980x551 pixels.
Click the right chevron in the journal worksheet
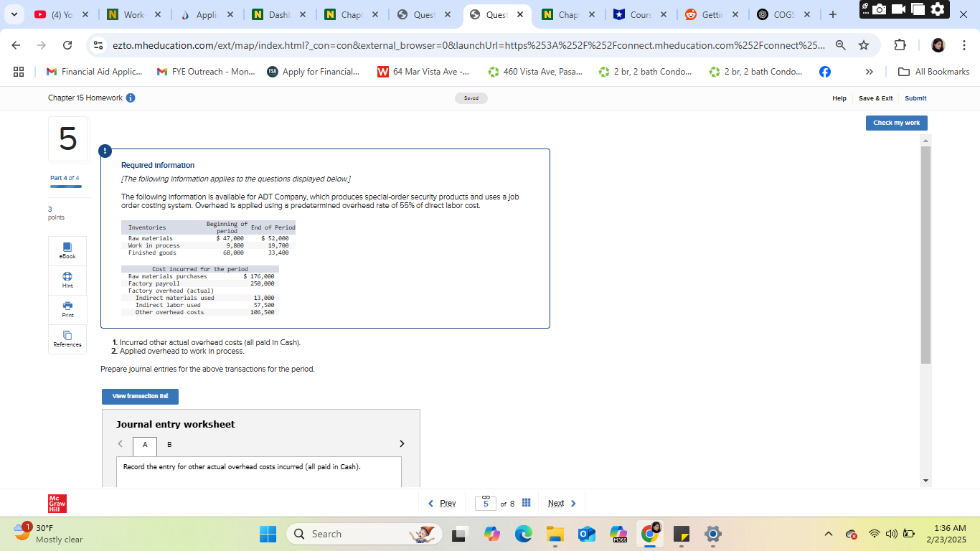pos(402,443)
